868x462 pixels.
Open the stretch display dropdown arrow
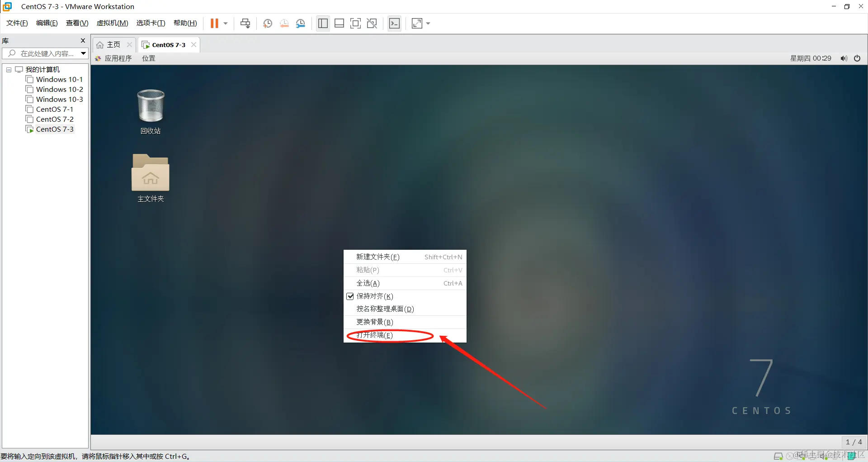click(x=428, y=23)
